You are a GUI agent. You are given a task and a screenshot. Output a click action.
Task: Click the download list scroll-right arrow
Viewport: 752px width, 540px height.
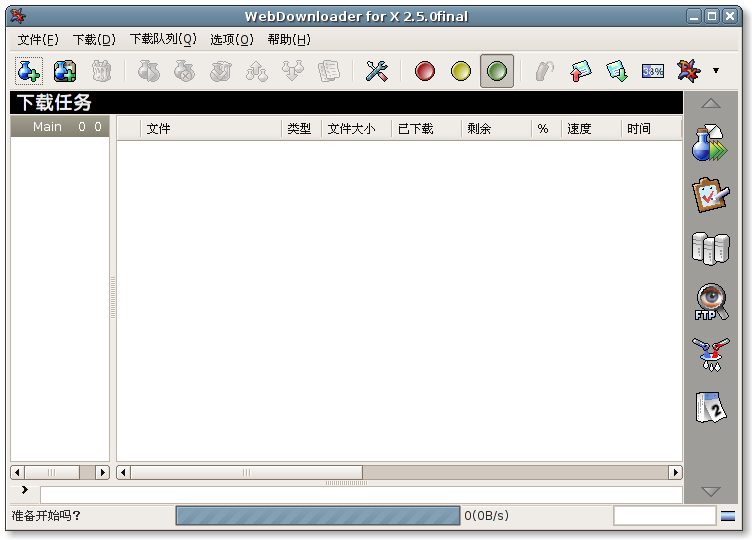tap(675, 472)
